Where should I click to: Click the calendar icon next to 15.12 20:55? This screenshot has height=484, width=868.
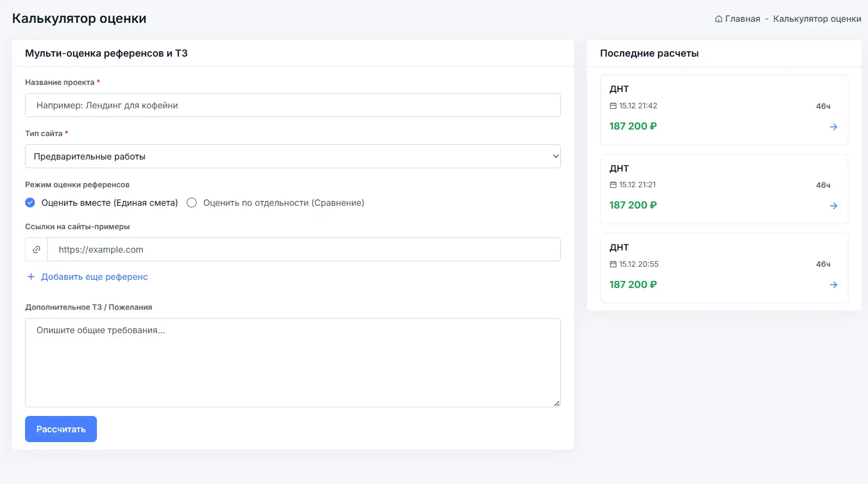click(613, 264)
